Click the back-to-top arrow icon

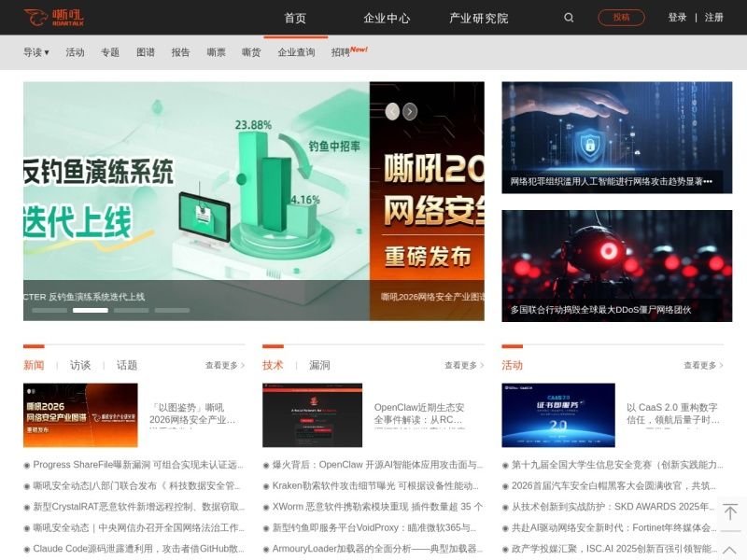click(730, 512)
